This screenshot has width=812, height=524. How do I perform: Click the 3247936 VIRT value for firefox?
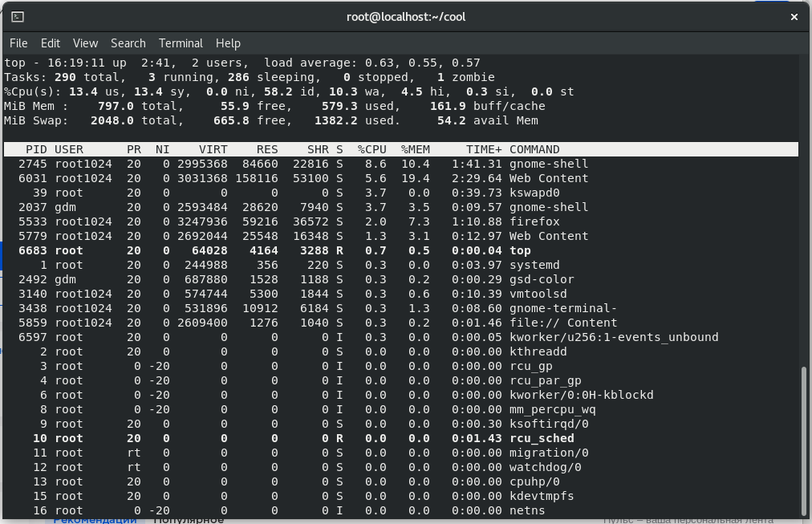pos(202,222)
